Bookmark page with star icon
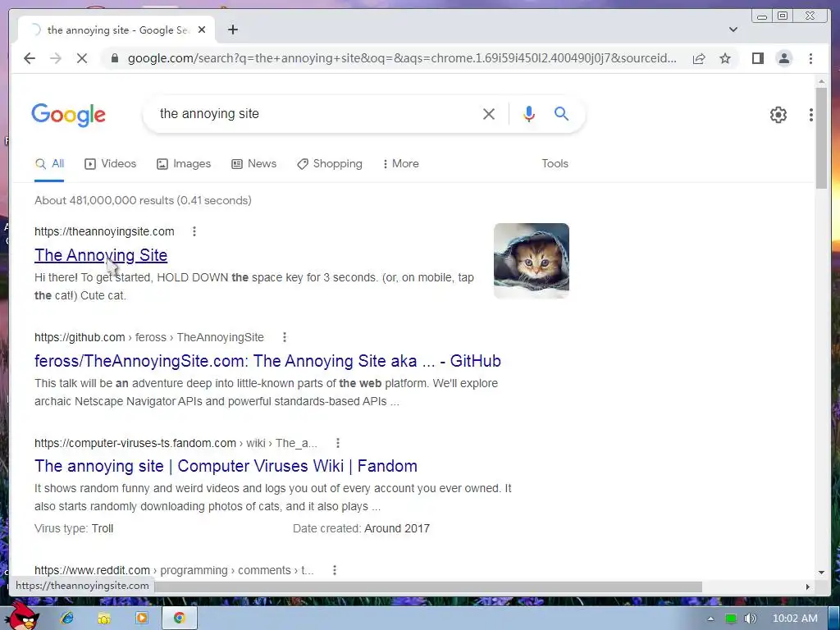Screen dimensions: 840x630 725,58
